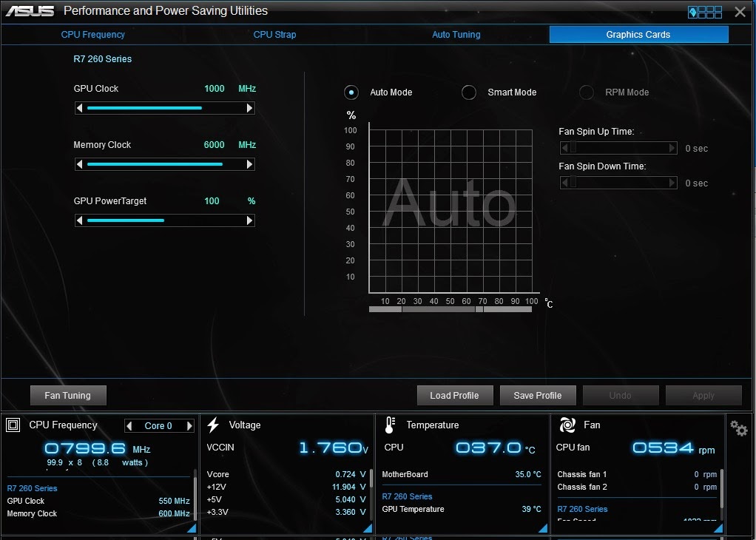Click the VCCIN 1.760 voltage readout

pos(334,448)
